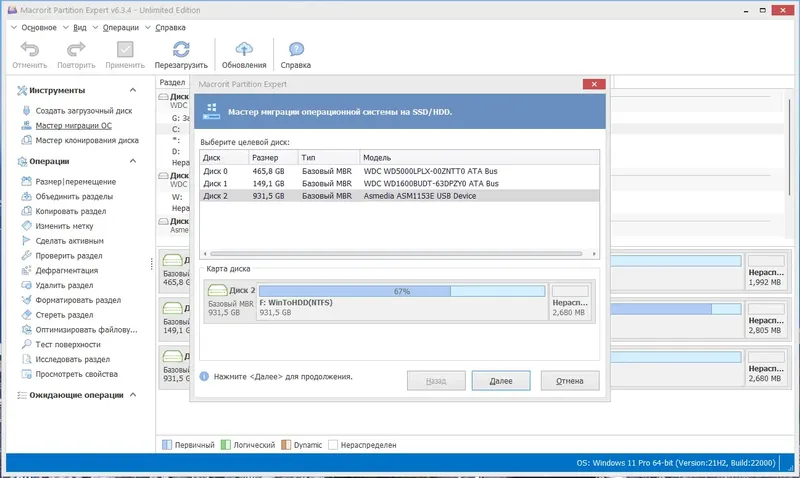The width and height of the screenshot is (800, 478).
Task: Open the Справка menu in menu bar
Action: [x=170, y=28]
